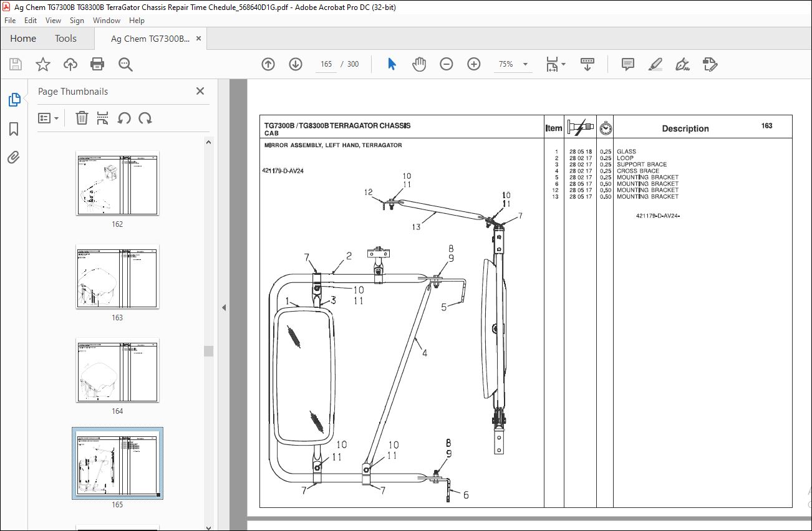Go to the next page

(x=296, y=64)
